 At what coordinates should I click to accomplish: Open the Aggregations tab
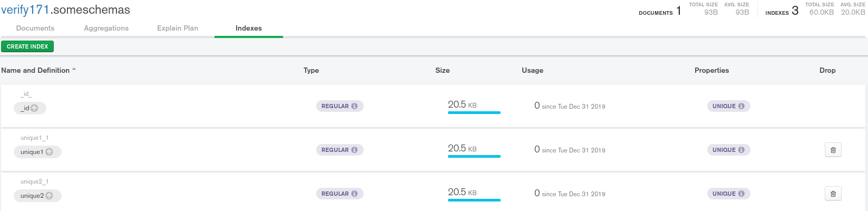pos(106,28)
